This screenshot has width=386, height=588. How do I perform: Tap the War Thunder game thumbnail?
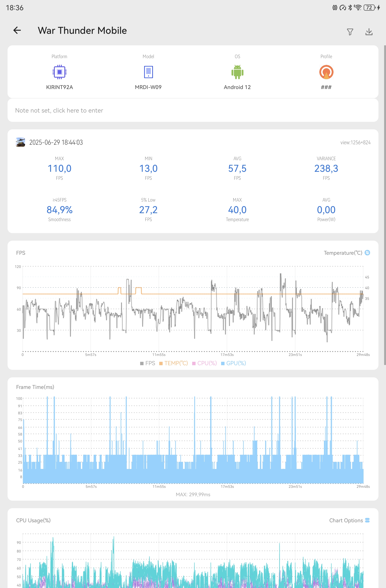(x=21, y=142)
